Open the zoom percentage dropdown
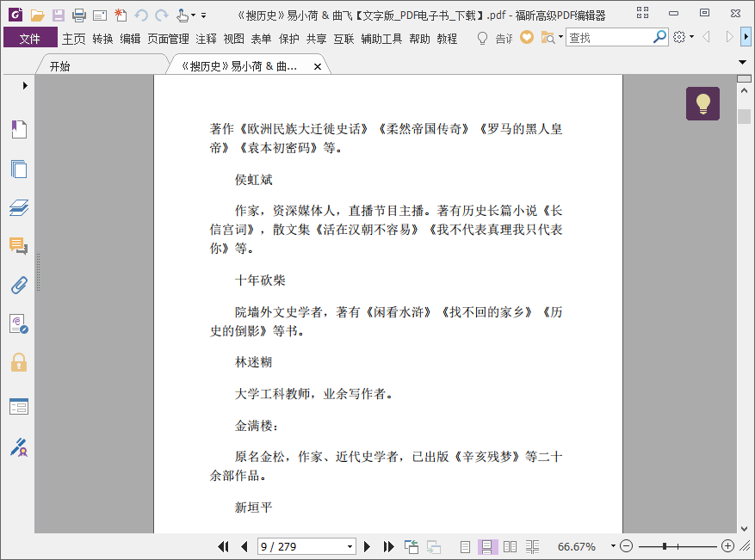 (x=613, y=546)
